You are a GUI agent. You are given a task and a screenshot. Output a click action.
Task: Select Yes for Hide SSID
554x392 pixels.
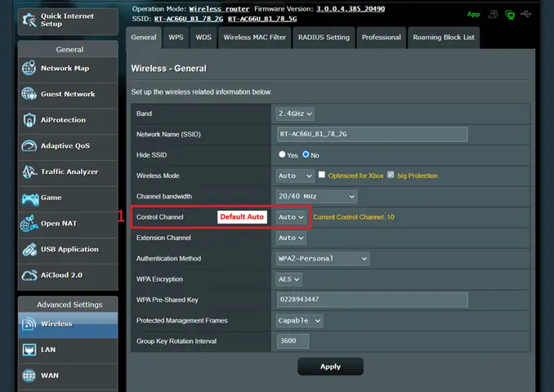point(282,154)
